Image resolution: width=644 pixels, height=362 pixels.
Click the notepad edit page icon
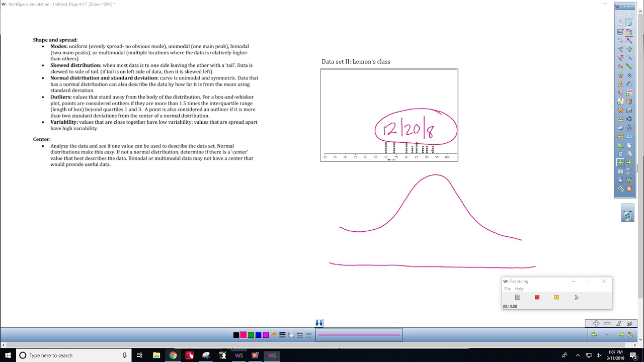618,323
